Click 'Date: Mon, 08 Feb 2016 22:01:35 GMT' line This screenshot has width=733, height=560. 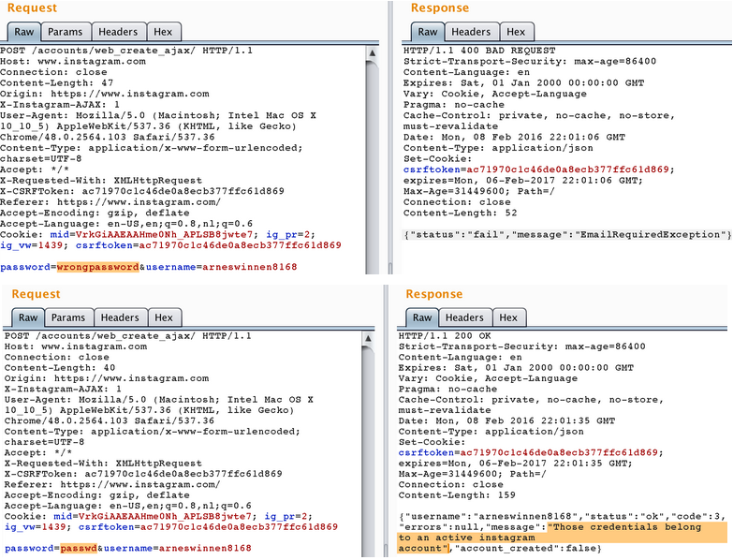(x=506, y=420)
